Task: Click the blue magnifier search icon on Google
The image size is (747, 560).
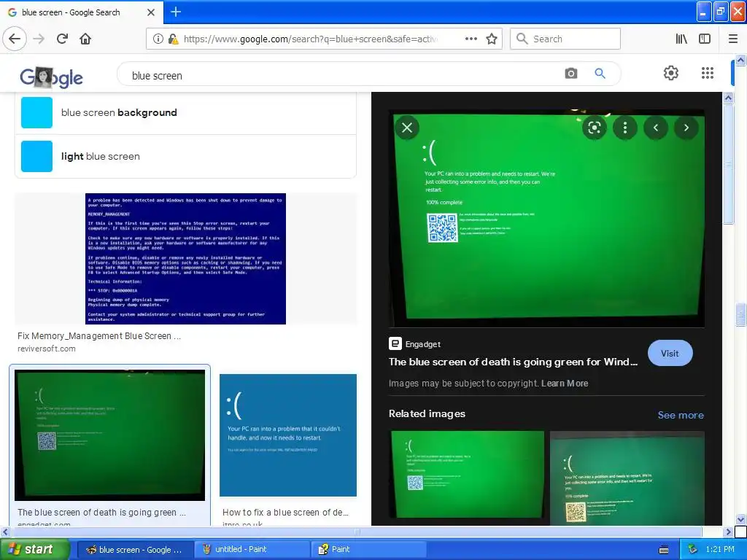Action: tap(600, 74)
